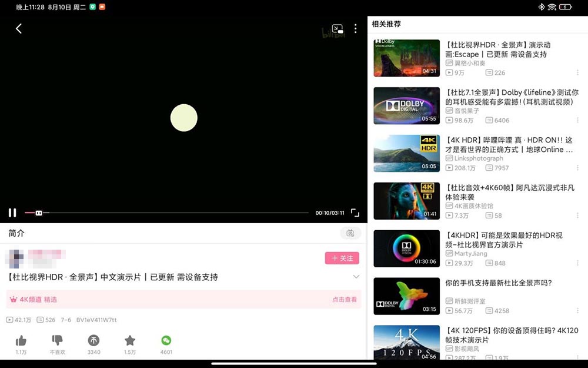Click video ID BV1eV411W7tt
This screenshot has width=588, height=368.
coord(96,320)
